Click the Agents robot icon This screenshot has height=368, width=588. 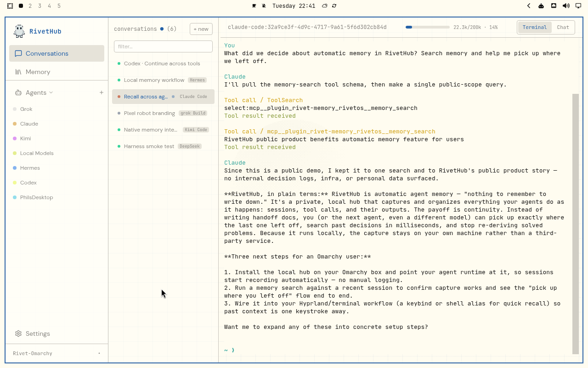18,92
